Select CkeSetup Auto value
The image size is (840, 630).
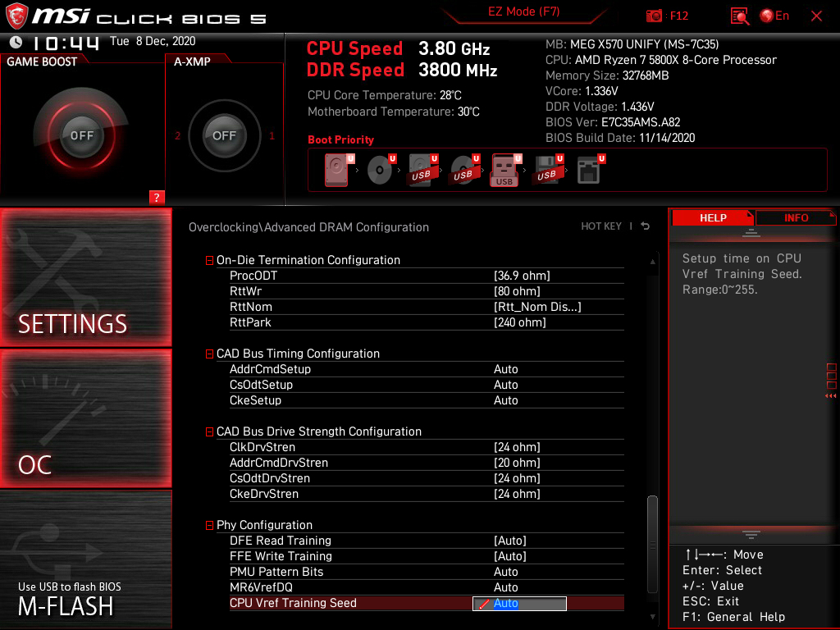pos(505,400)
